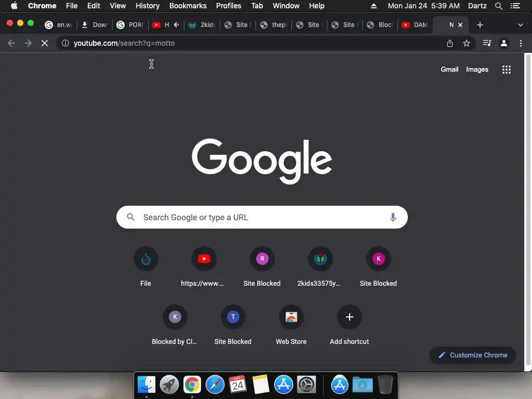Start voice search with microphone

click(393, 217)
